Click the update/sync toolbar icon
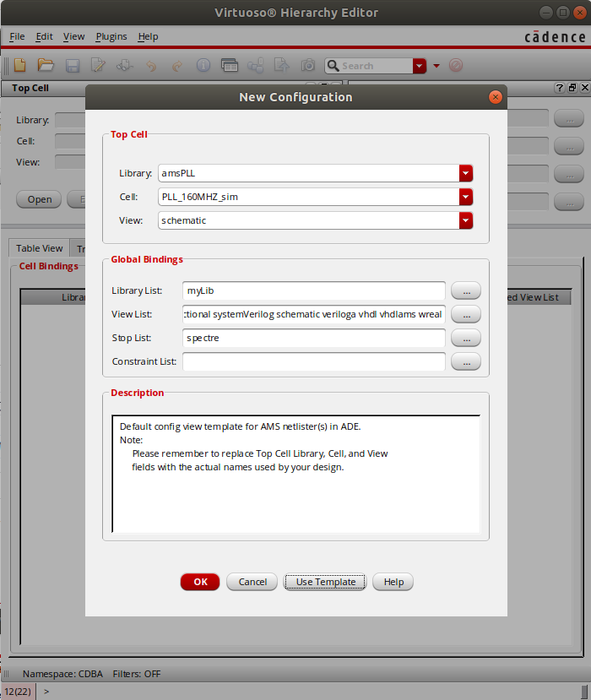 (x=125, y=66)
